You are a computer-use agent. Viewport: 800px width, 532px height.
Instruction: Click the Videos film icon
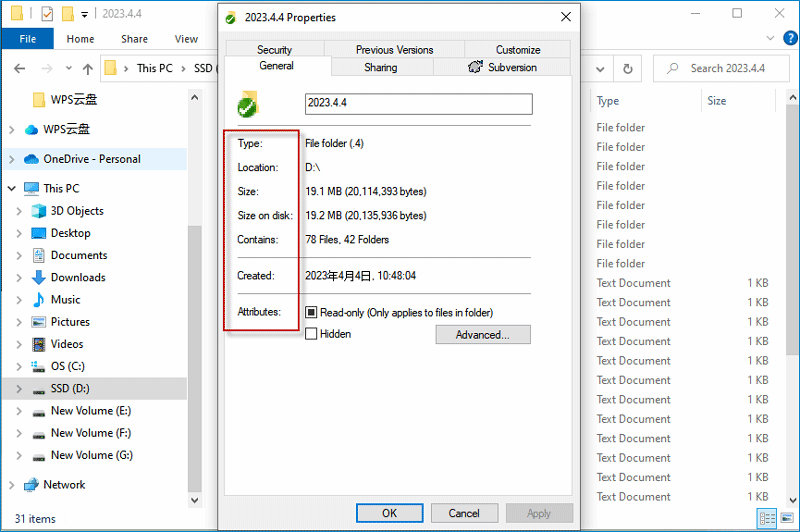[x=39, y=344]
